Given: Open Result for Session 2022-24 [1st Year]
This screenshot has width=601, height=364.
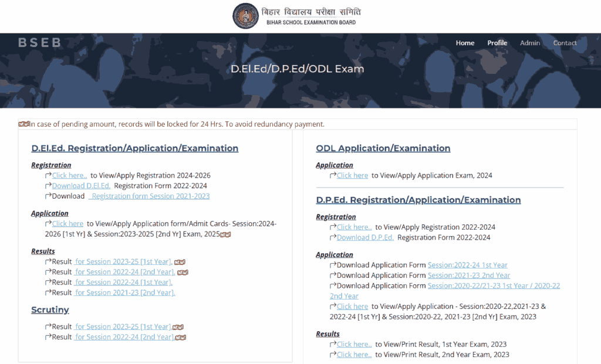Looking at the screenshot, I should pos(123,282).
